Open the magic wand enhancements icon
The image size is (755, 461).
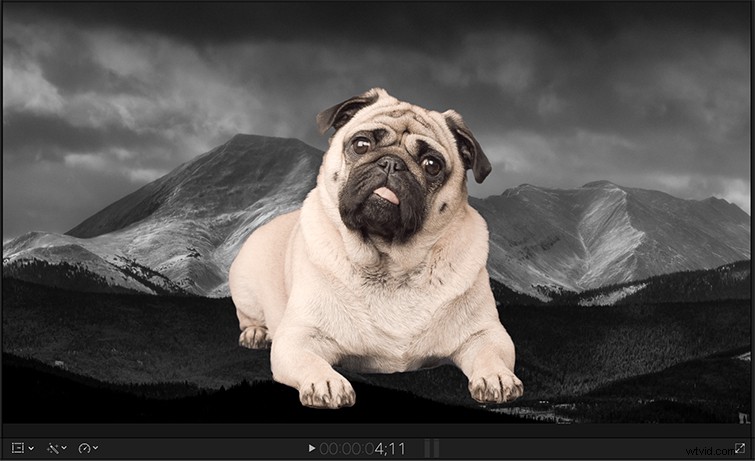point(52,448)
